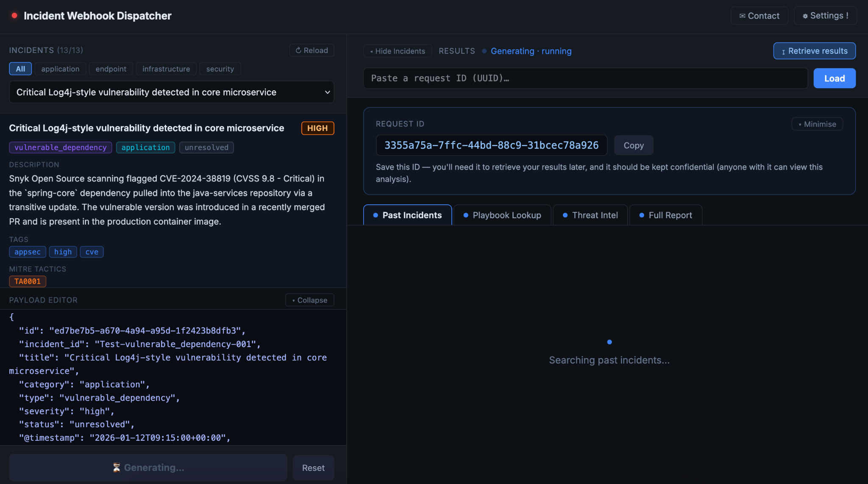Filter incidents by application

coord(60,69)
